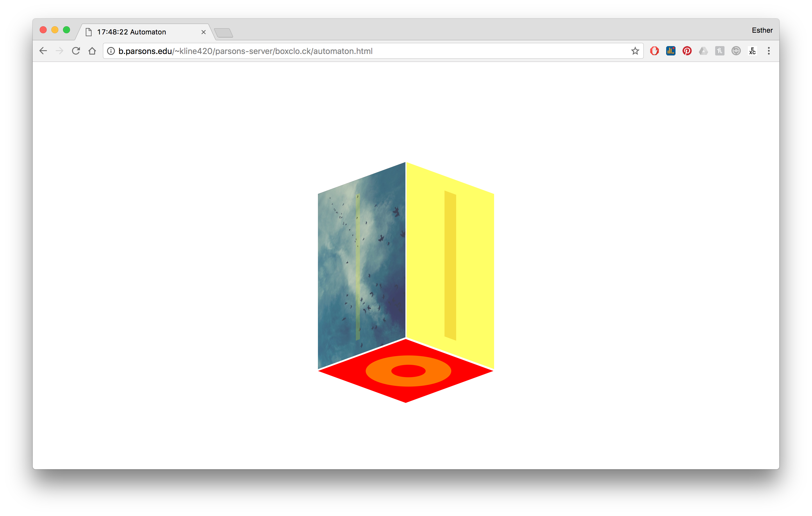812x516 pixels.
Task: Open a new tab
Action: [x=224, y=33]
